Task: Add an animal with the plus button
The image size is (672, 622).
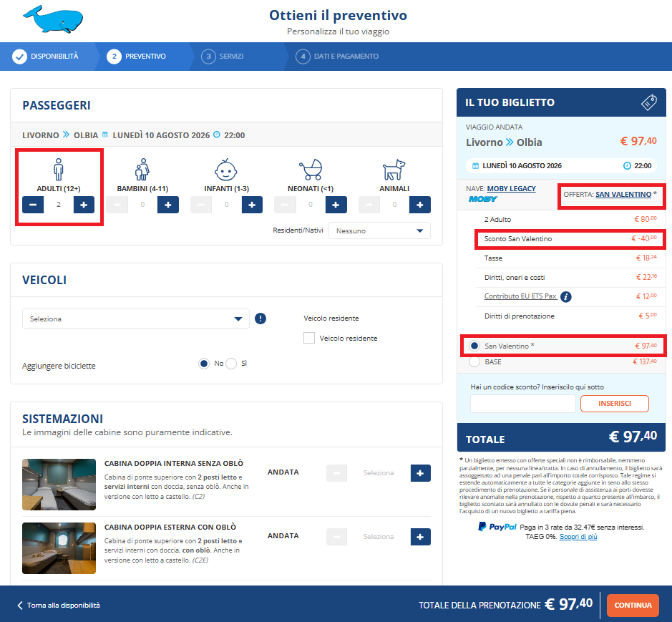Action: (x=420, y=205)
